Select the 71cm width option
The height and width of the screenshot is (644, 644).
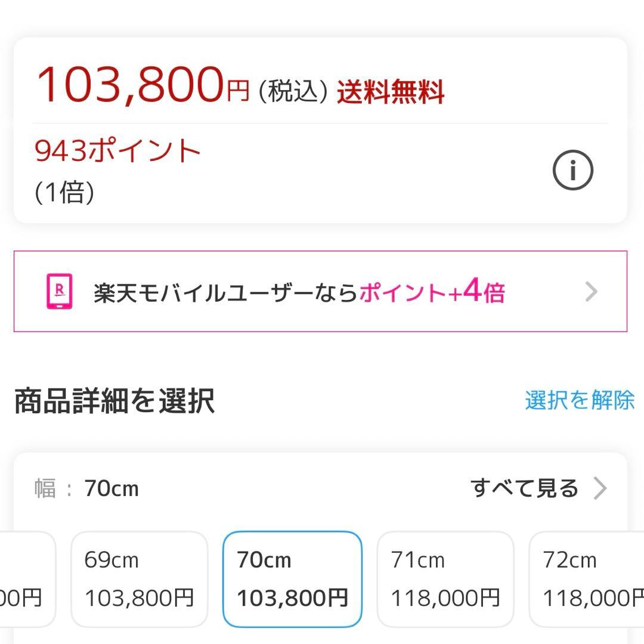tap(445, 577)
